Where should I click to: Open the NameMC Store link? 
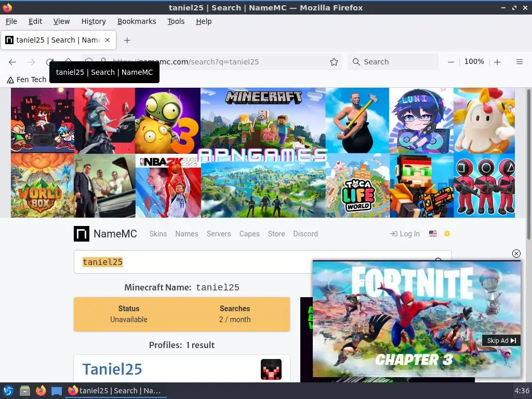(x=276, y=234)
